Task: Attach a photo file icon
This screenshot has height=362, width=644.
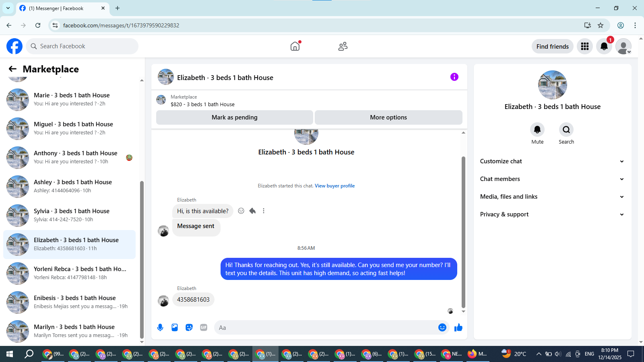Action: click(x=175, y=327)
